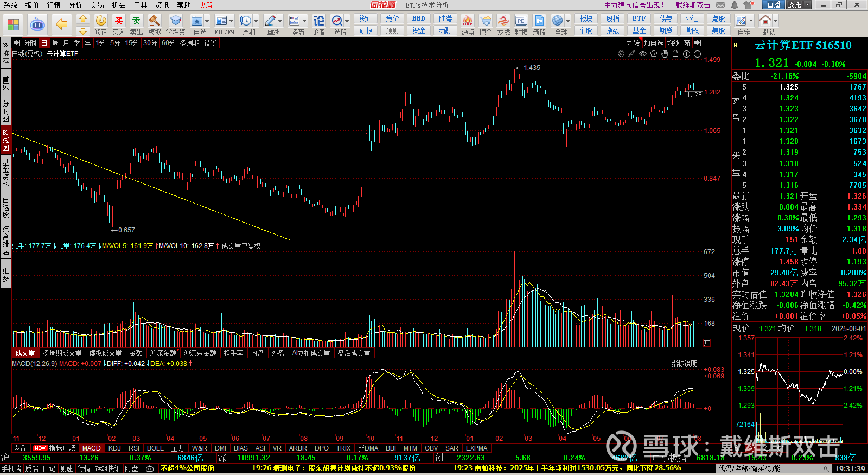This screenshot has height=475, width=868.
Task: Toggle the chart lock icon
Action: [675, 54]
